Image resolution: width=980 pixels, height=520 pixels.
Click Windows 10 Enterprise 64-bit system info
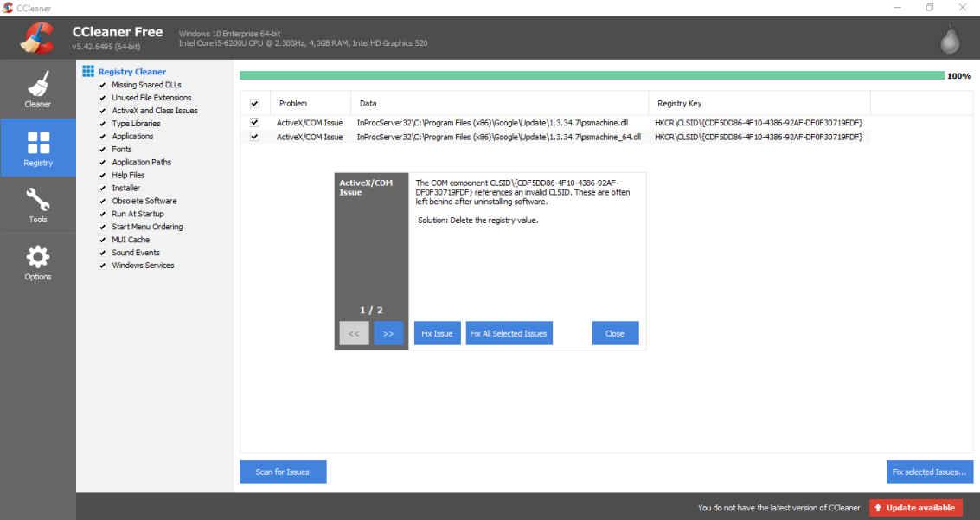[229, 34]
